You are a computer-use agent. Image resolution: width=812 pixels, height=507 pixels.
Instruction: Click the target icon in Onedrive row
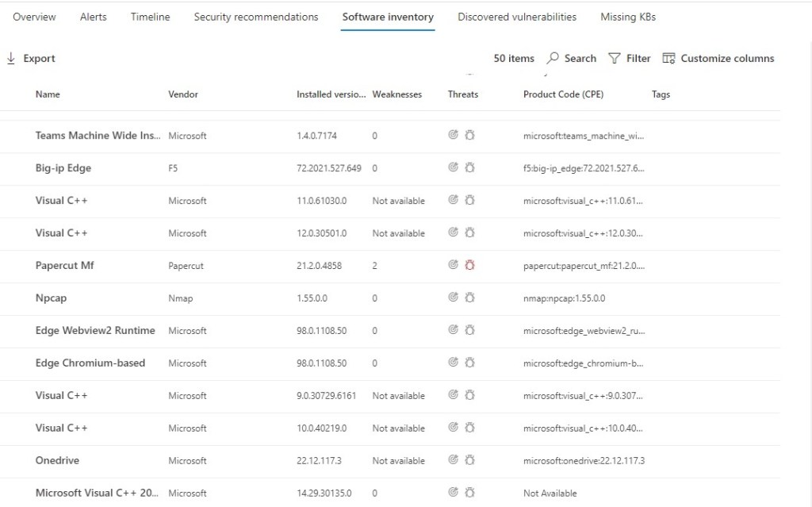tap(454, 460)
